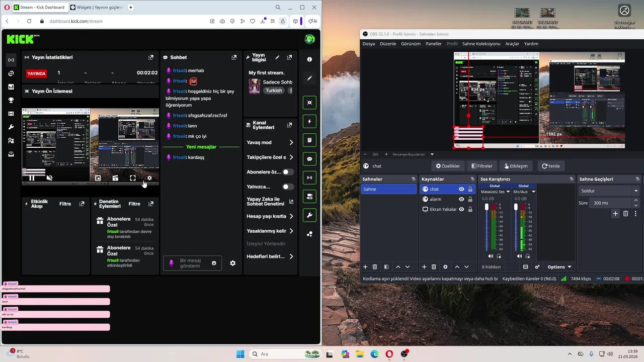Click the Windows Start button
Viewport: 644px width, 362px height.
click(240, 354)
